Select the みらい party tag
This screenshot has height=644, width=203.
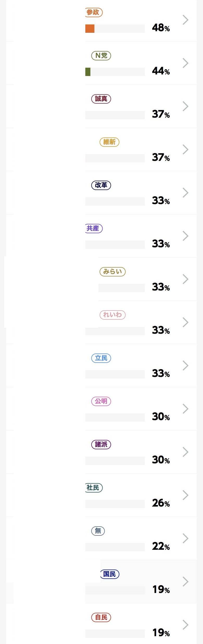(x=113, y=272)
